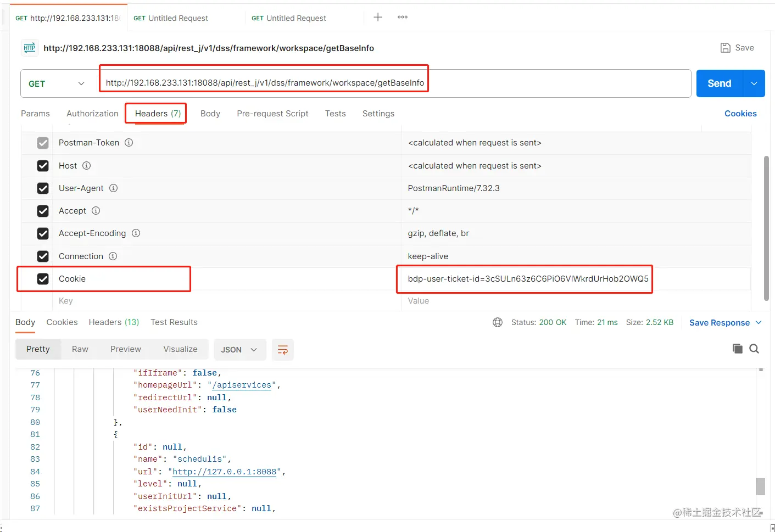This screenshot has width=775, height=532.
Task: Show info icon next to User-Agent header
Action: (x=114, y=188)
